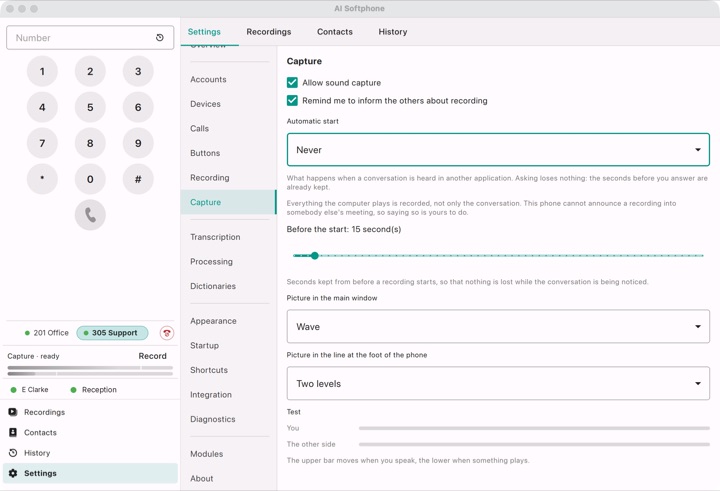
Task: Dial digit 4 on keypad
Action: [42, 107]
